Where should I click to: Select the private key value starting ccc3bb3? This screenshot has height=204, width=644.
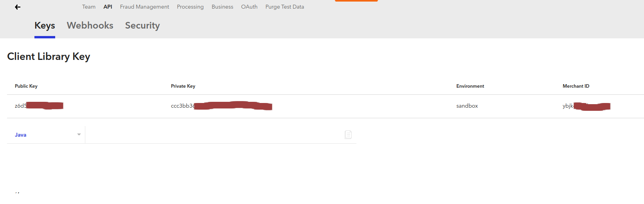point(221,106)
